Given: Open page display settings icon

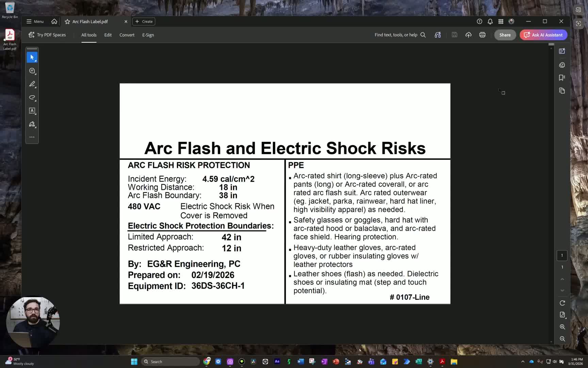Looking at the screenshot, I should [562, 315].
